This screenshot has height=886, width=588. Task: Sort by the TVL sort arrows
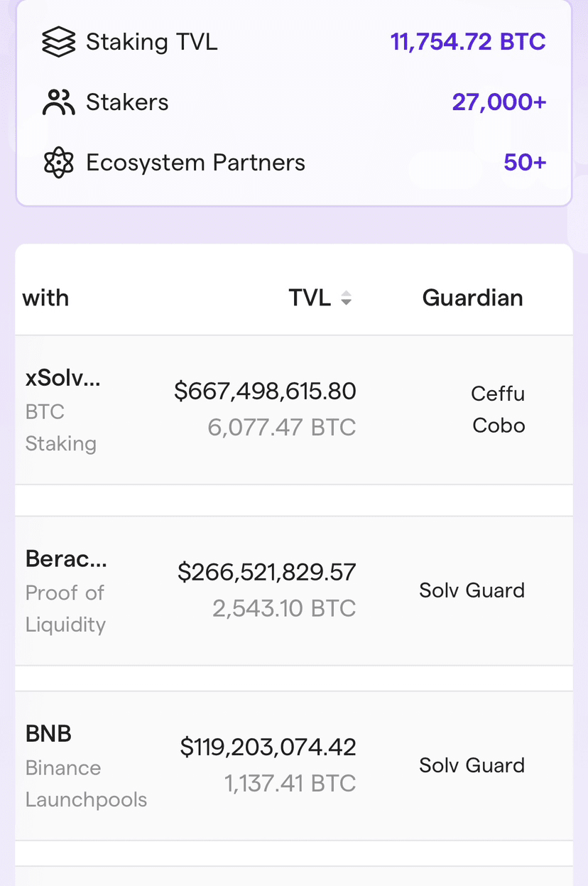tap(346, 298)
